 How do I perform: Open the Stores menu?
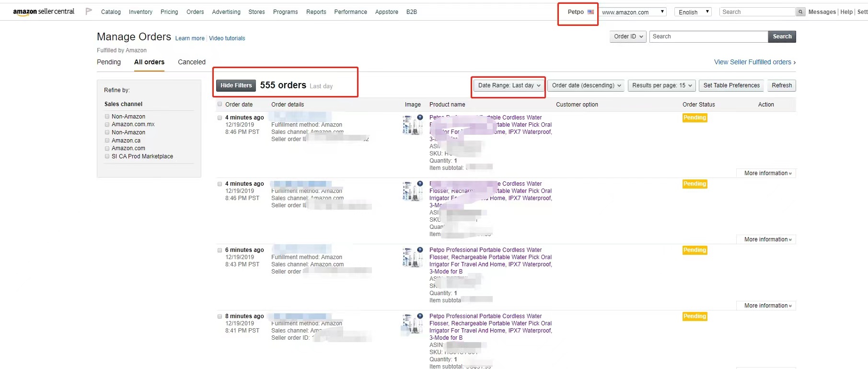(256, 12)
